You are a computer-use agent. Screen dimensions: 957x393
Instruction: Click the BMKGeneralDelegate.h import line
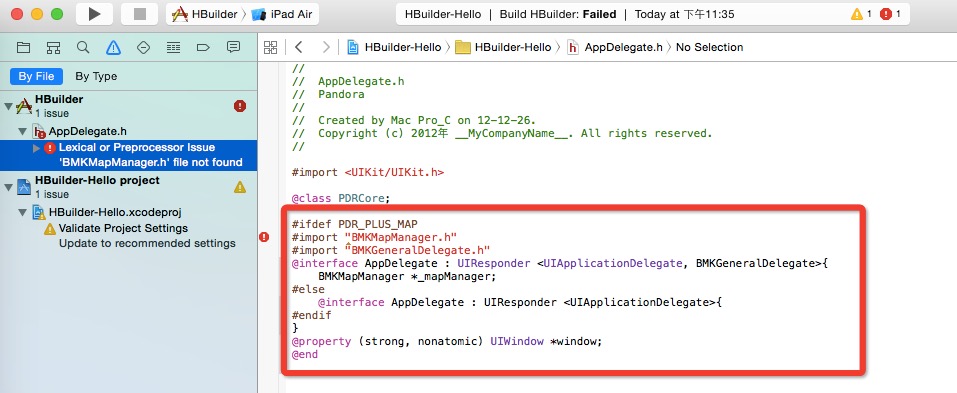[391, 250]
